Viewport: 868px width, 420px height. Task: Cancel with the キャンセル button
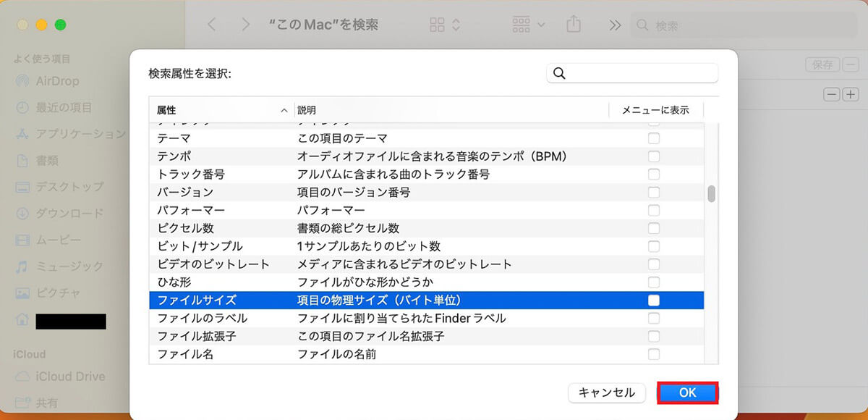(x=606, y=392)
